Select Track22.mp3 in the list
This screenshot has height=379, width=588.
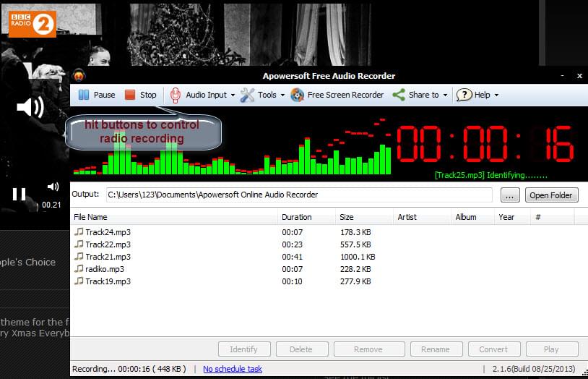click(108, 244)
